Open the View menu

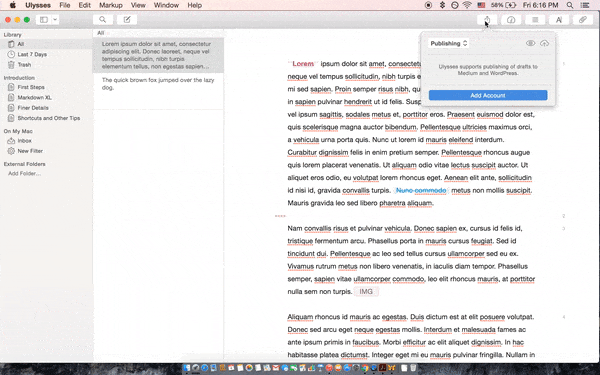(x=138, y=5)
